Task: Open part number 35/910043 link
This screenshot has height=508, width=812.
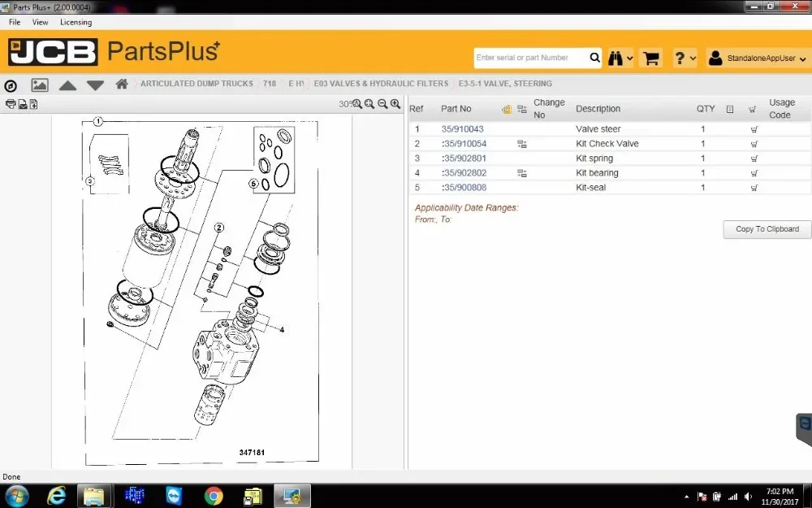Action: pos(462,128)
